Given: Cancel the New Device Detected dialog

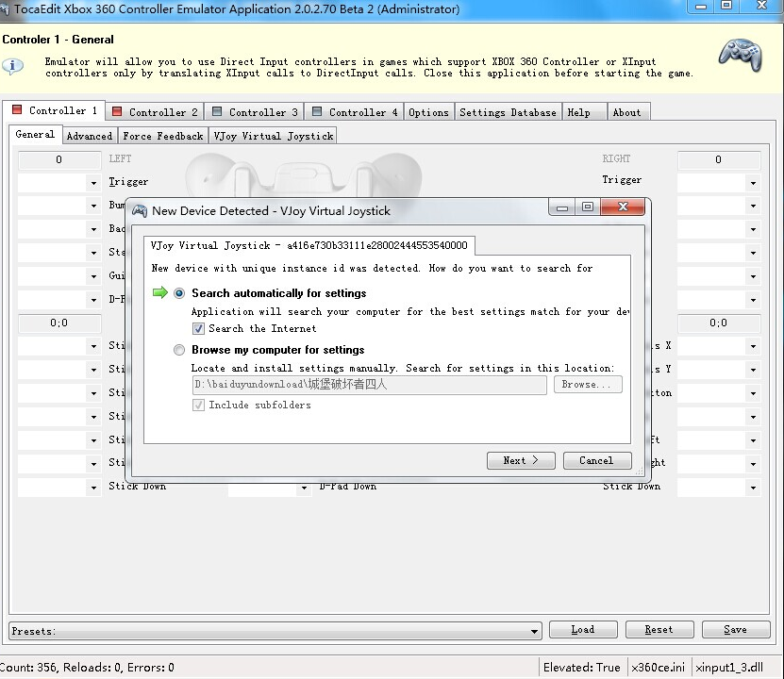Looking at the screenshot, I should pos(597,460).
